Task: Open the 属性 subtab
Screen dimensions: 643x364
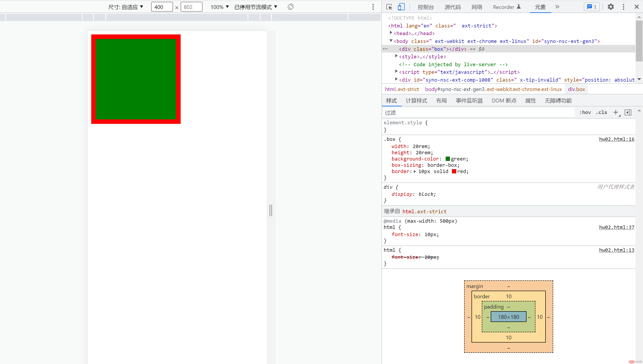Action: (x=530, y=101)
